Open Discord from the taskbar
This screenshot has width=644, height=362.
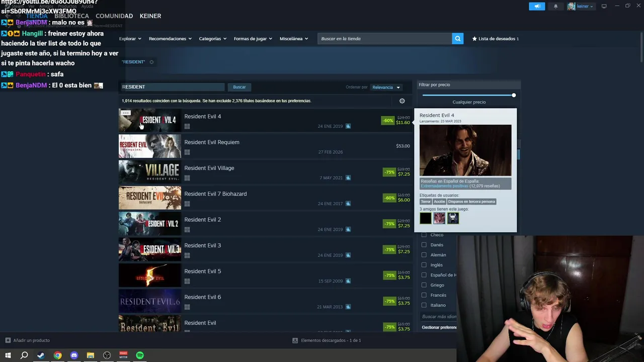point(74,355)
